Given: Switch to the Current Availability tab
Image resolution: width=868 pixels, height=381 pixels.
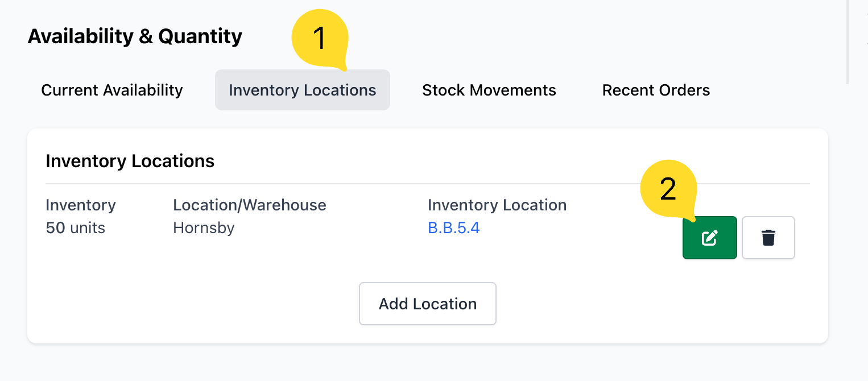Looking at the screenshot, I should (112, 90).
